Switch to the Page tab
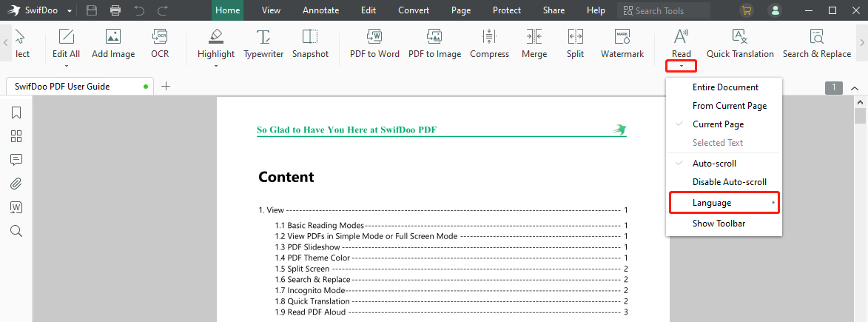This screenshot has width=868, height=322. pyautogui.click(x=460, y=10)
